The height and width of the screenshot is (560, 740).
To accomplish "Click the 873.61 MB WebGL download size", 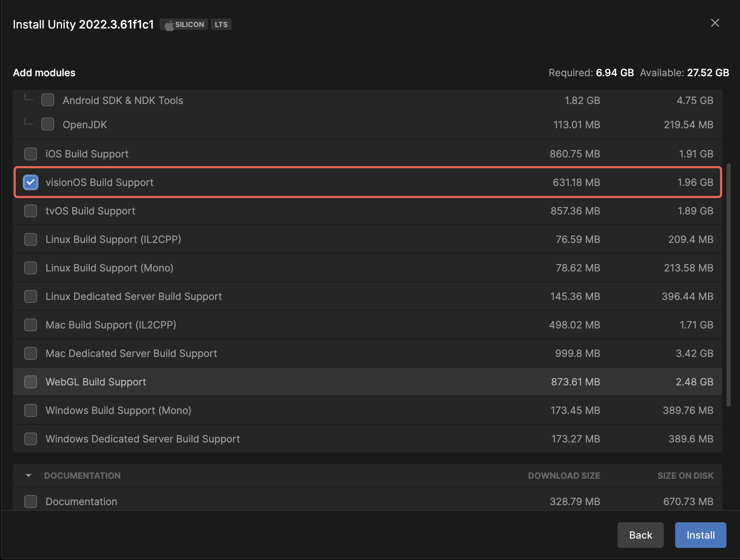I will pos(576,382).
